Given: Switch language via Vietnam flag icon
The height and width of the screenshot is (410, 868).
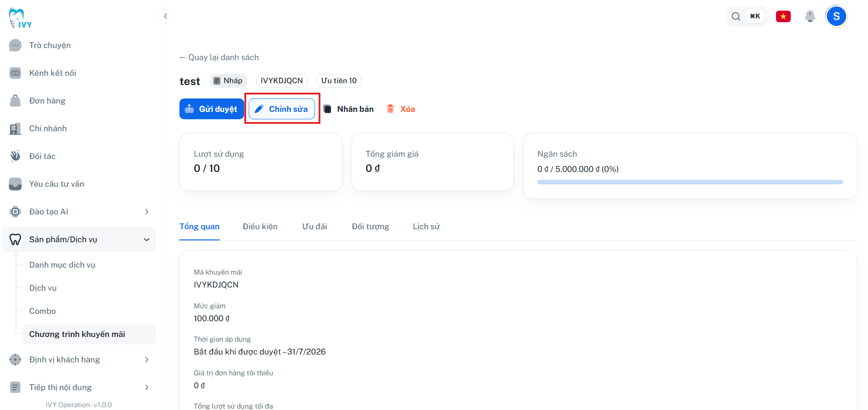Looking at the screenshot, I should (x=783, y=17).
